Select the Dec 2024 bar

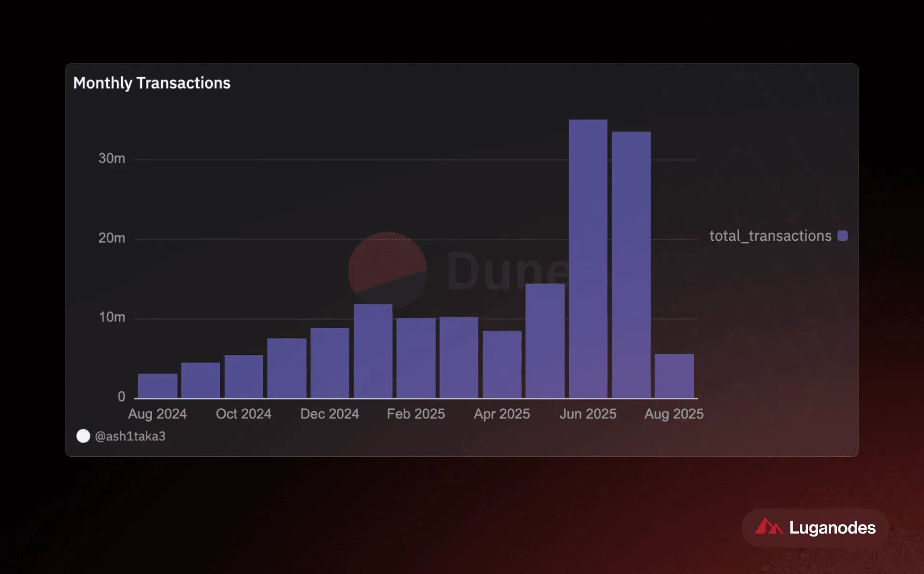[x=330, y=363]
